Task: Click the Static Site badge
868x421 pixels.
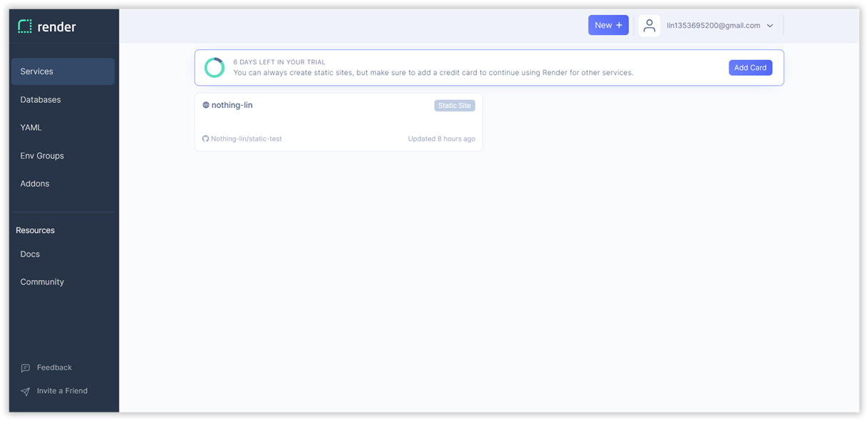Action: (x=455, y=106)
